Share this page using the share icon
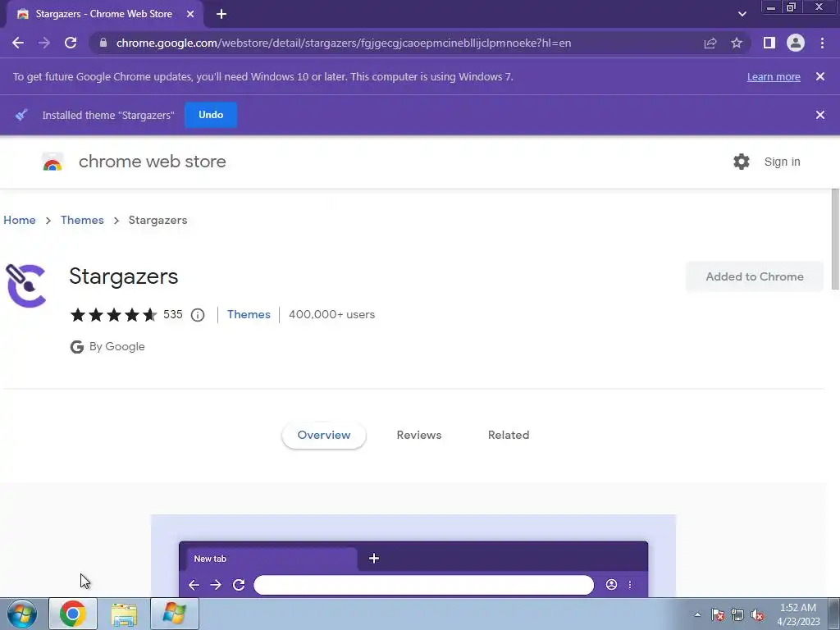The height and width of the screenshot is (630, 840). point(710,43)
